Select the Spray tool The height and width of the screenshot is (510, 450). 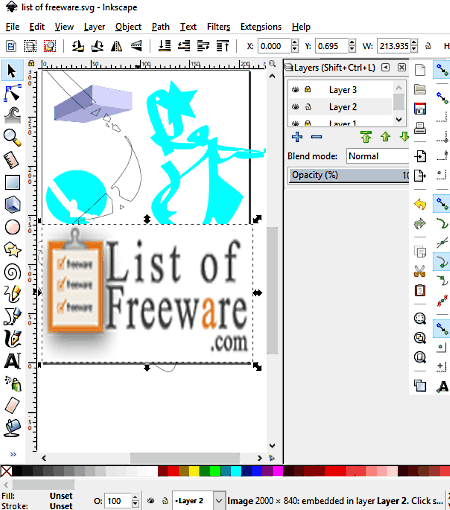[12, 383]
